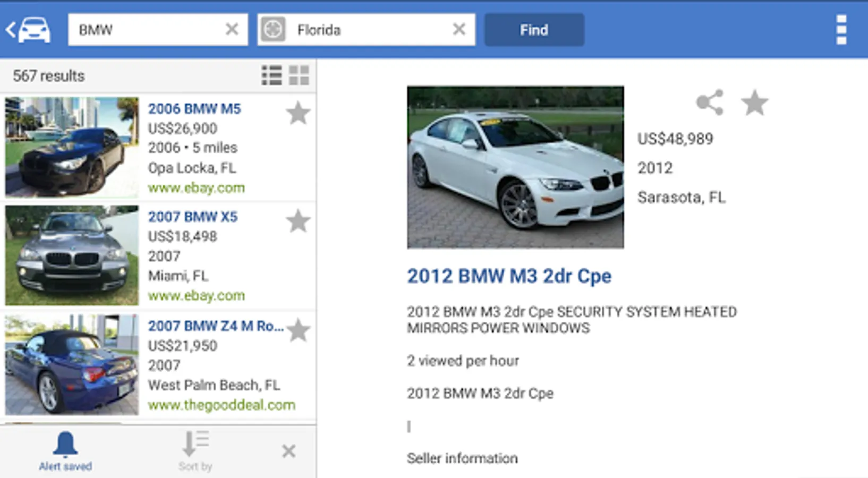Click the Sarasota, FL location text
Image resolution: width=868 pixels, height=478 pixels.
pos(682,198)
